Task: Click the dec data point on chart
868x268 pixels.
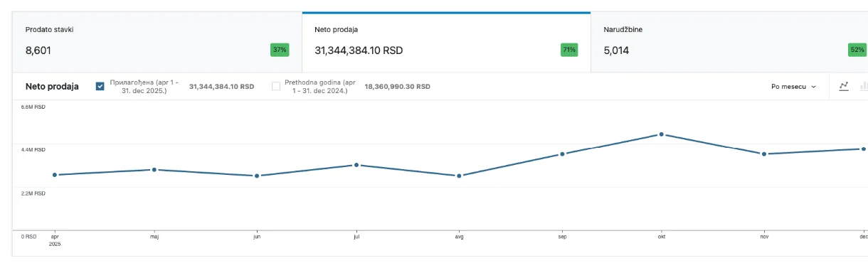Action: click(863, 149)
